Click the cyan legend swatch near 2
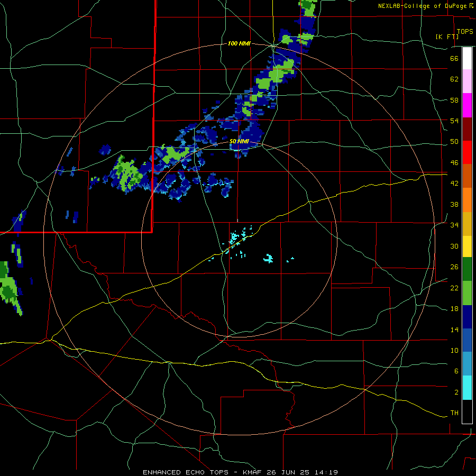This screenshot has height=476, width=476. (x=467, y=388)
